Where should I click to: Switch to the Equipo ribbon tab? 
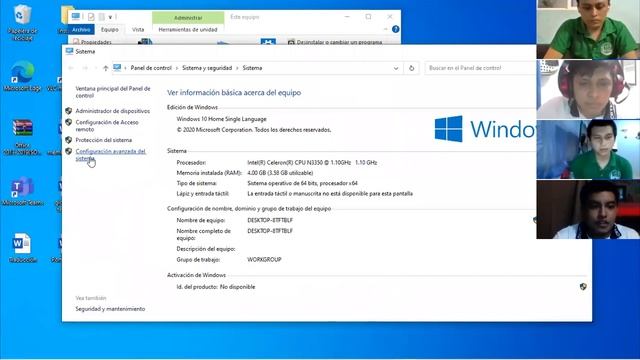pos(109,29)
